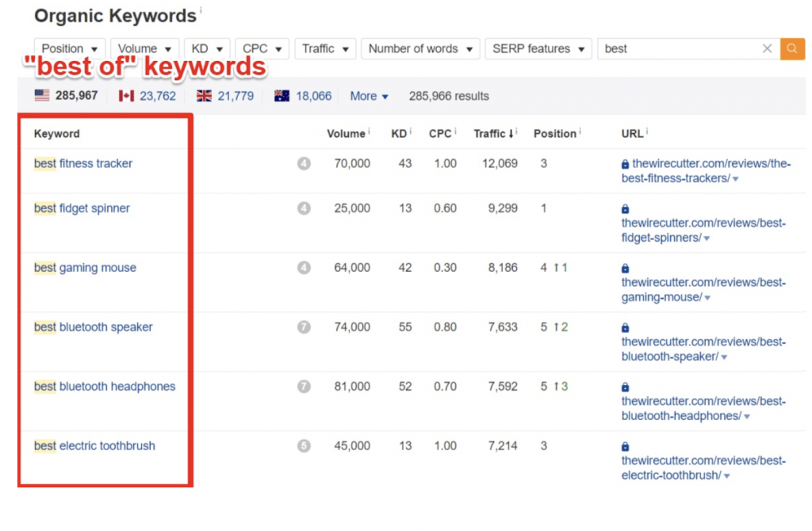Sort table by Traffic column header
The height and width of the screenshot is (531, 812).
tap(491, 133)
